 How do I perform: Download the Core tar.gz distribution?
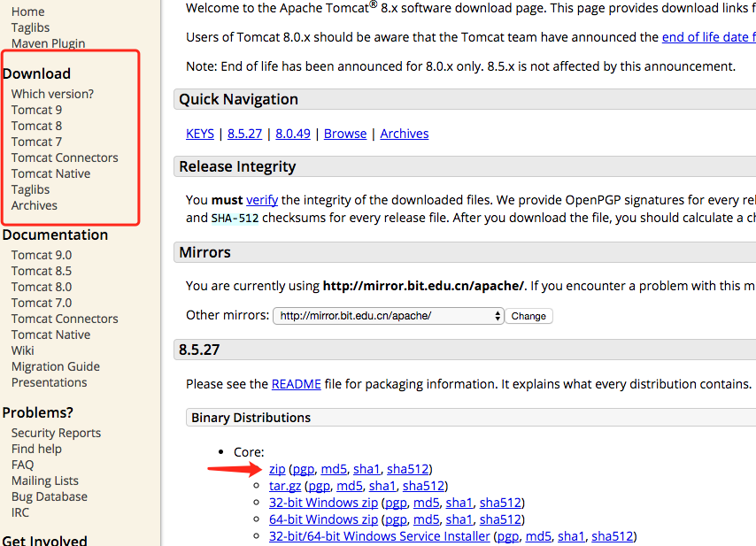click(285, 486)
